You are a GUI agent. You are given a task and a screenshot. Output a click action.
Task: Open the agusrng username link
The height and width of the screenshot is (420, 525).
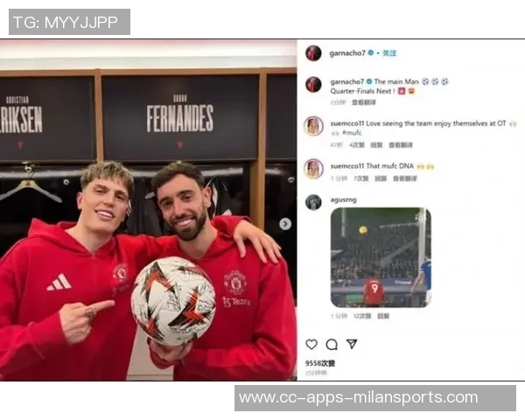[x=343, y=200]
